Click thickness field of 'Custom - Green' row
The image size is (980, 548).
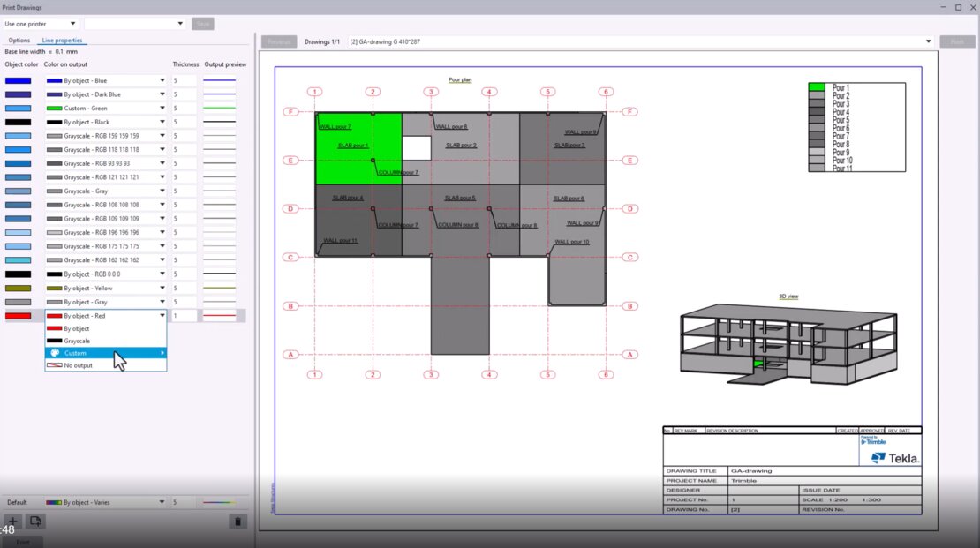tap(185, 109)
